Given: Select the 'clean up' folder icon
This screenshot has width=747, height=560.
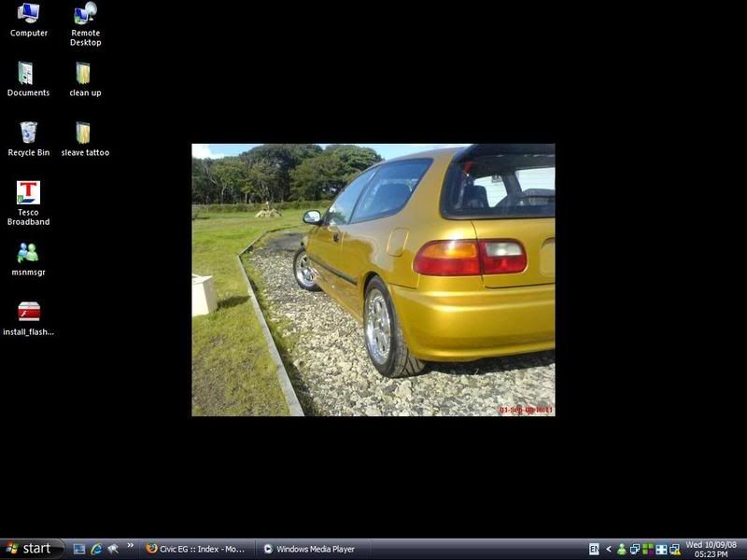Looking at the screenshot, I should coord(85,79).
